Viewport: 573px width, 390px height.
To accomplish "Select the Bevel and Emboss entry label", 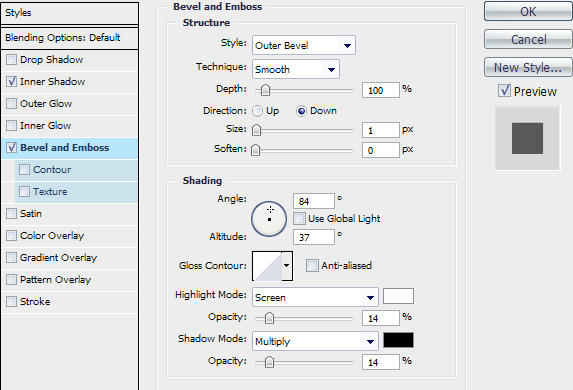I will (65, 148).
